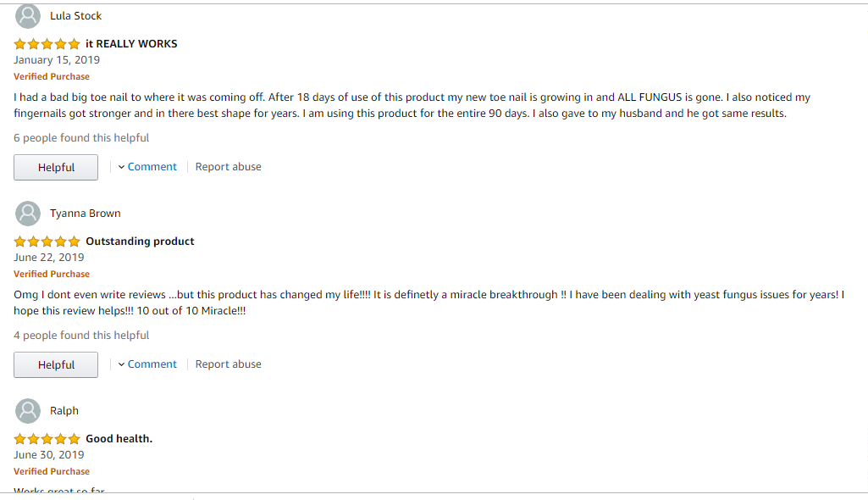Open Tyanna Brown's profile name

[85, 214]
